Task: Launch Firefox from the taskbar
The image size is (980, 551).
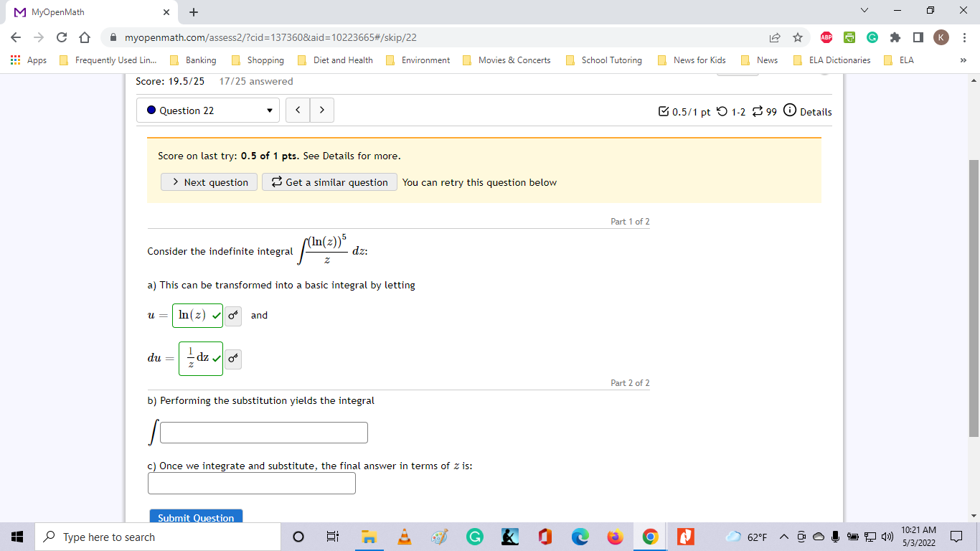Action: coord(615,536)
